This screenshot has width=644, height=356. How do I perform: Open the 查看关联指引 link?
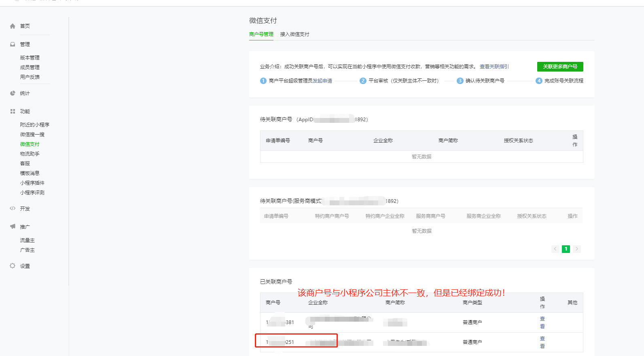click(x=494, y=67)
